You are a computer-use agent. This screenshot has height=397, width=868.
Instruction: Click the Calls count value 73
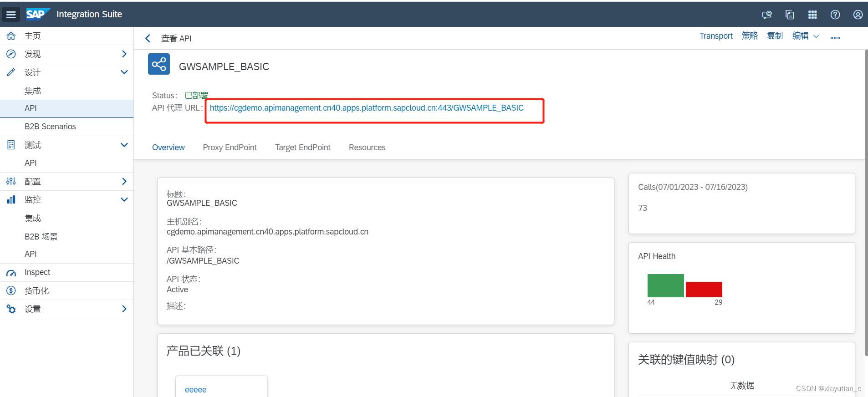click(x=643, y=208)
